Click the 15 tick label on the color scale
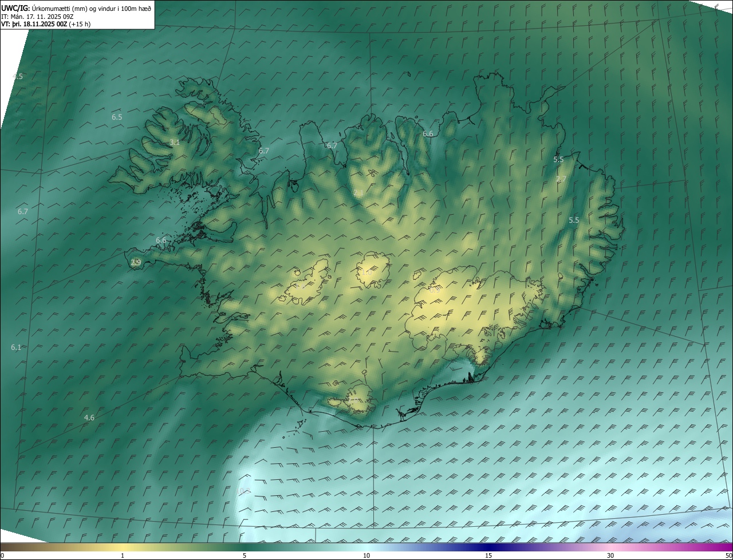This screenshot has height=560, width=733. (488, 556)
